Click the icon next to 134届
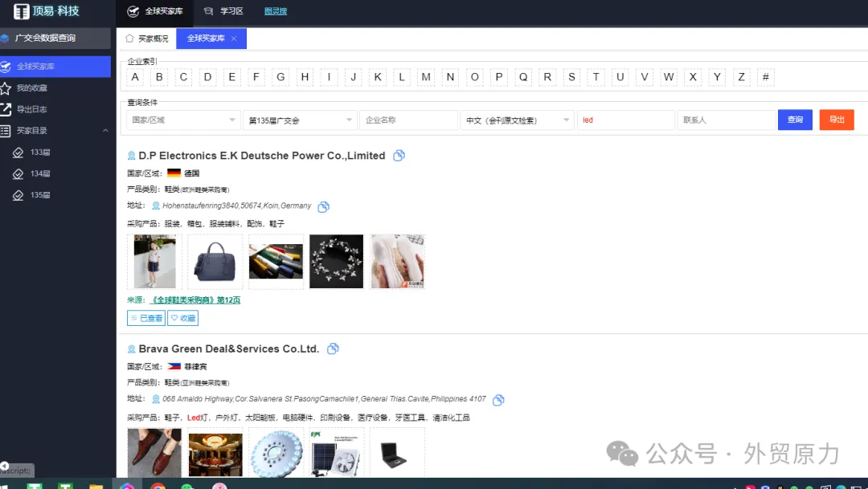The height and width of the screenshot is (489, 868). pos(18,174)
